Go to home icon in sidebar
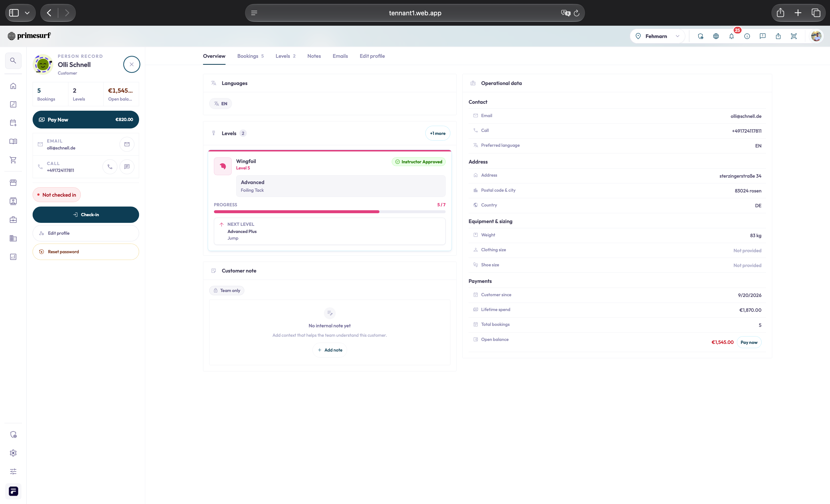Screen dimensions: 830x504 click(13, 86)
